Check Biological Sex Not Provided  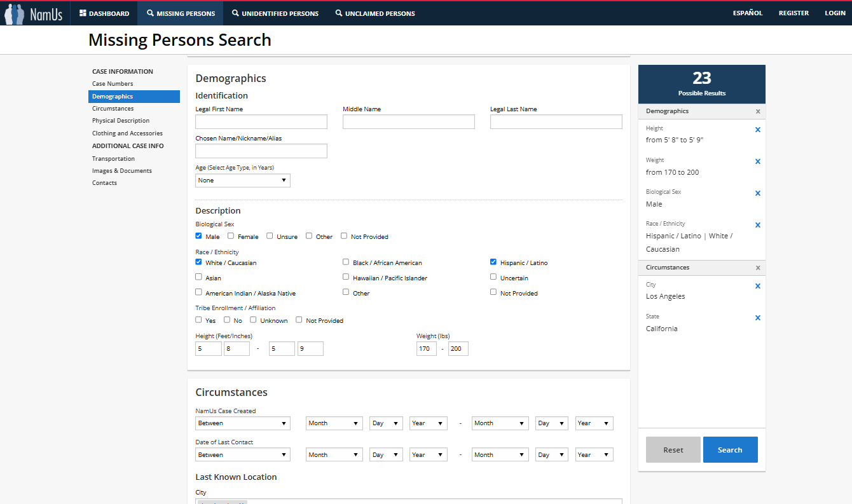point(344,236)
